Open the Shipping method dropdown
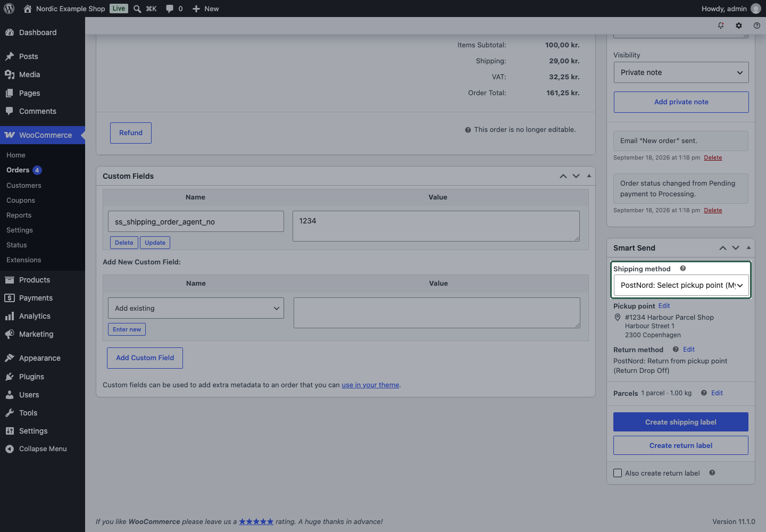The image size is (766, 532). point(681,285)
